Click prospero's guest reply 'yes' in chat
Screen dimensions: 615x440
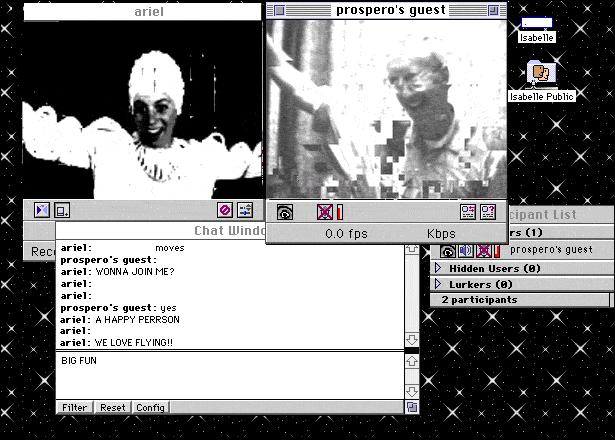click(168, 308)
